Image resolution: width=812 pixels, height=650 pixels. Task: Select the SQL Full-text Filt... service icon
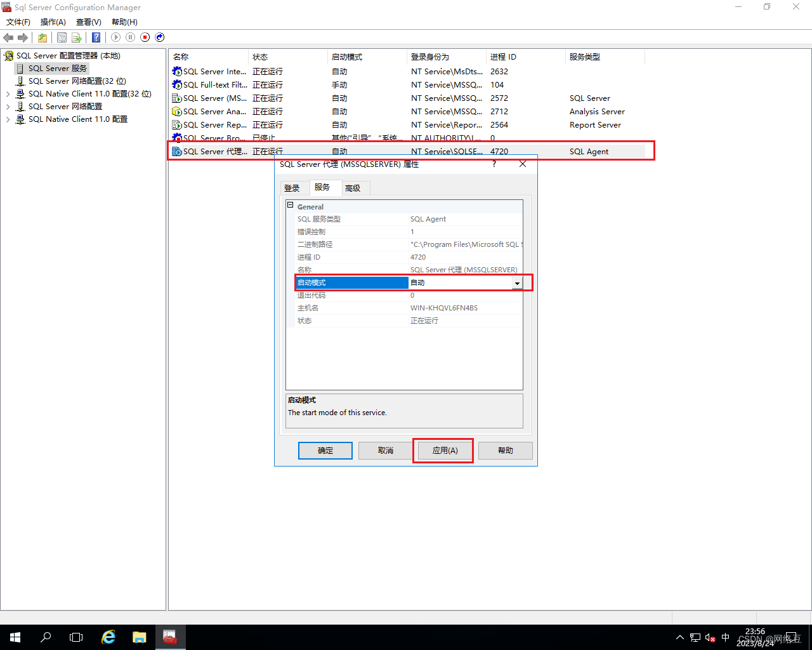click(177, 85)
